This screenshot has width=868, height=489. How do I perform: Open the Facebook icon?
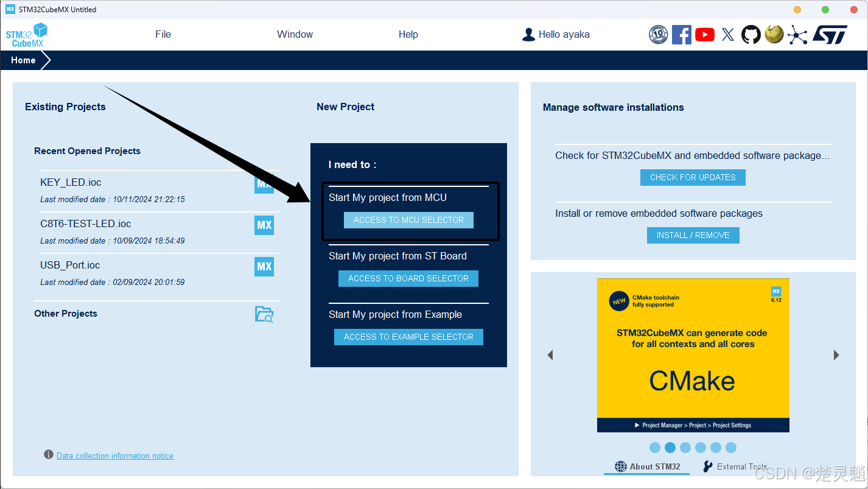(681, 35)
